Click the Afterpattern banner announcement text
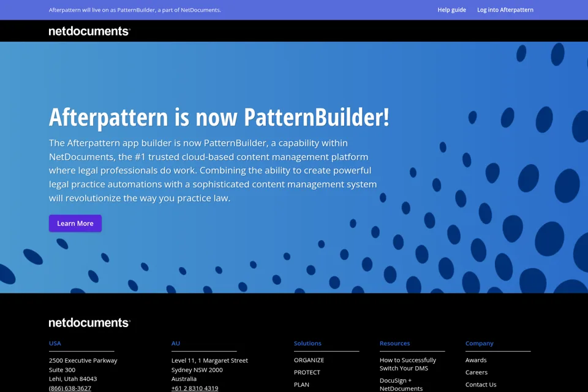Viewport: 588px width, 392px height. pyautogui.click(x=135, y=10)
